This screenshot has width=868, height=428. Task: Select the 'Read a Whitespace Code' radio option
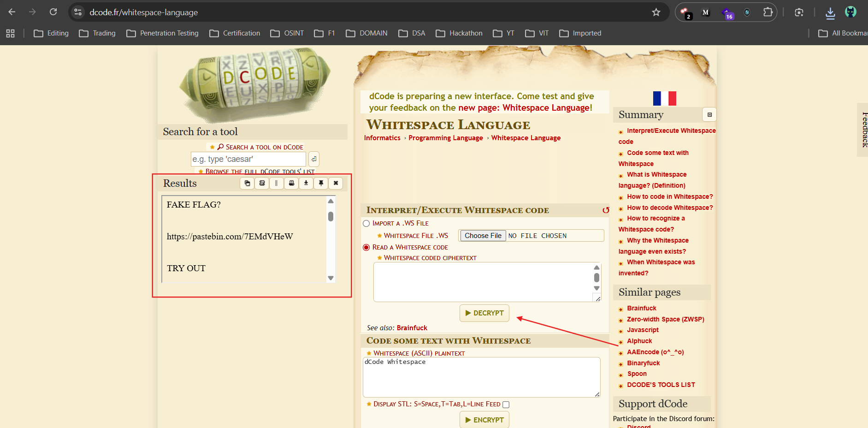point(366,248)
